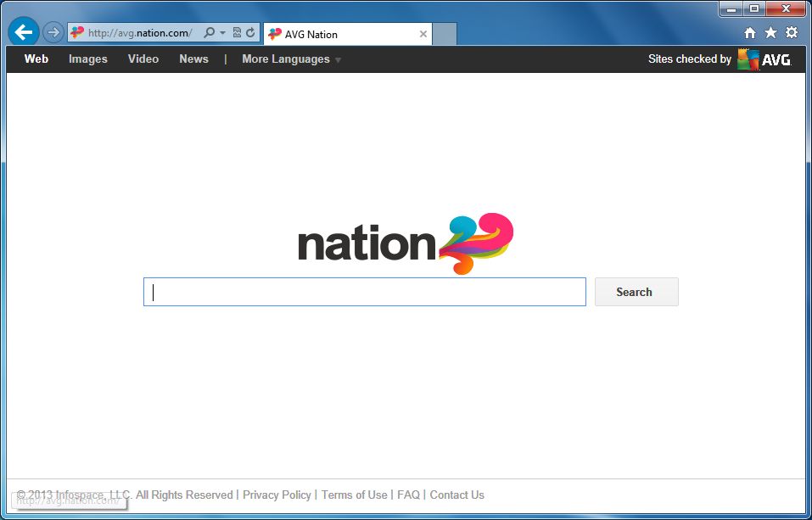Maximize the browser window
Screen dimensions: 812x520
754,8
